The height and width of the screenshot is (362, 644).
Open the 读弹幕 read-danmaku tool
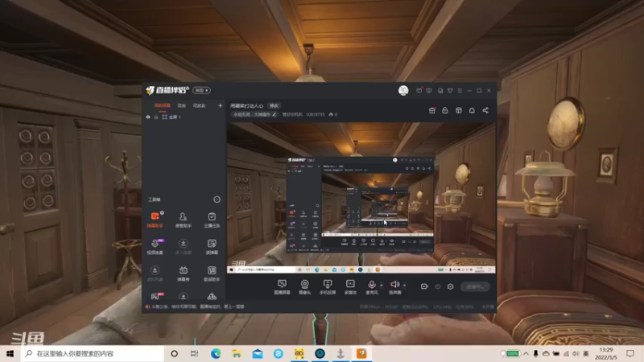tap(212, 246)
